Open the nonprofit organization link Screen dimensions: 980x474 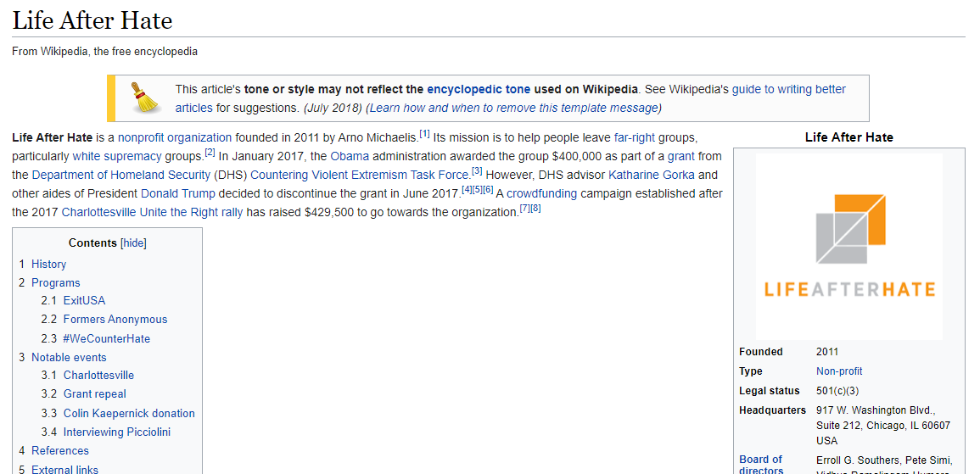coord(175,137)
